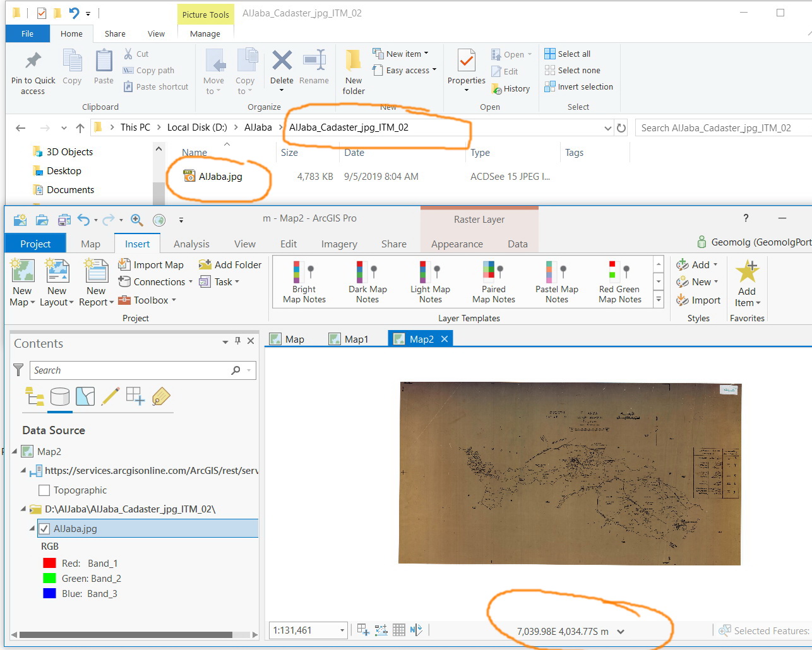Viewport: 812px width, 650px height.
Task: Uncheck the AlJaba.jpg layer visibility
Action: [44, 529]
